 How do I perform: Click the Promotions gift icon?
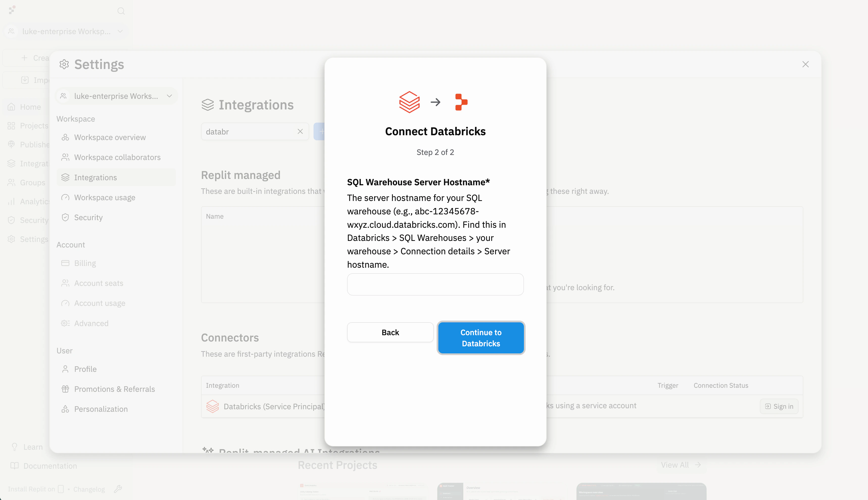pos(65,389)
